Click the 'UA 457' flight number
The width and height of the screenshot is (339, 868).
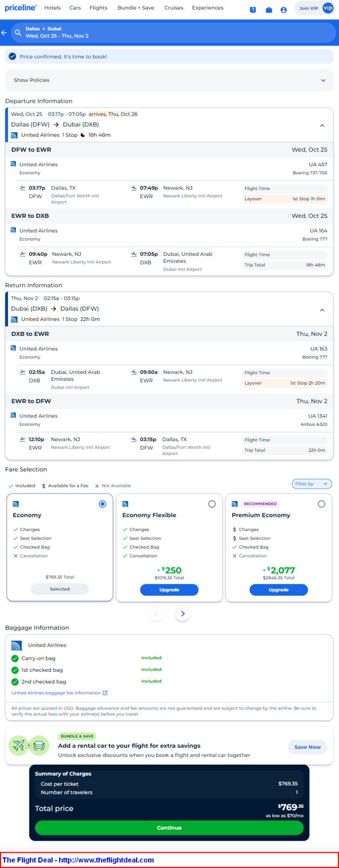point(318,165)
